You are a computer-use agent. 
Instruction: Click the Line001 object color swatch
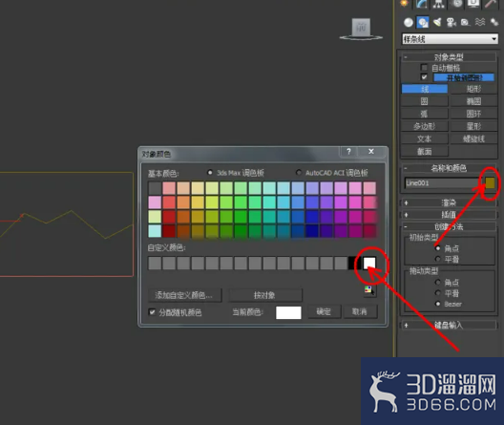490,183
